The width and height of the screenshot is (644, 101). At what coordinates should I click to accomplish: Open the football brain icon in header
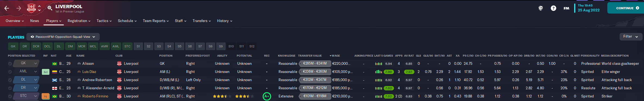[x=541, y=8]
